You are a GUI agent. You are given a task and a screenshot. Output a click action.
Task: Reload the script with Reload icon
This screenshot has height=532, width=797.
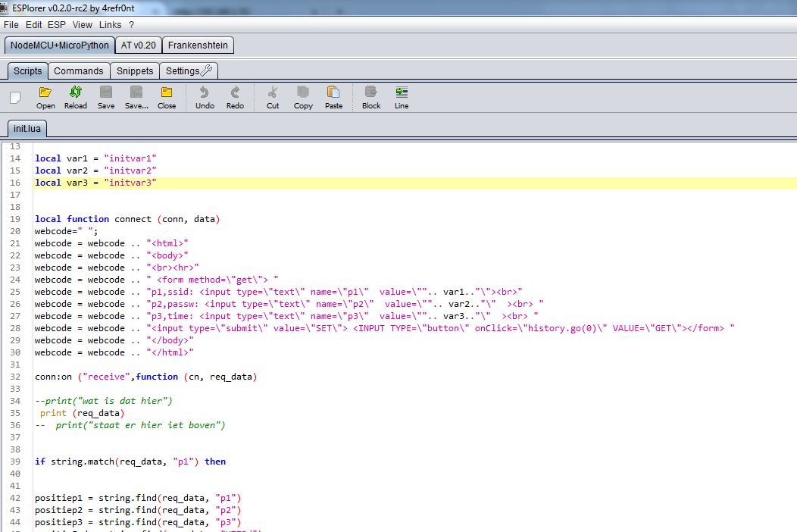point(75,98)
